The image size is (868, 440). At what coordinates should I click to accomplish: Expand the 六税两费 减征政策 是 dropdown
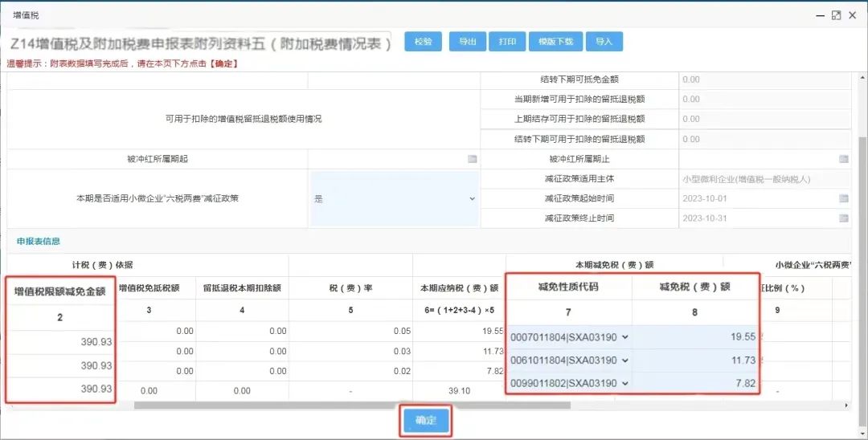[x=394, y=198]
